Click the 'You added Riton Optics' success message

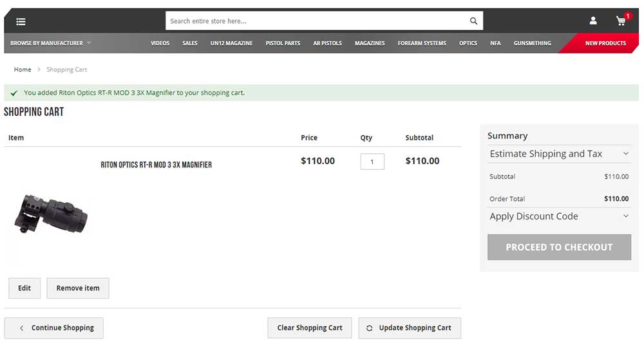coord(134,93)
